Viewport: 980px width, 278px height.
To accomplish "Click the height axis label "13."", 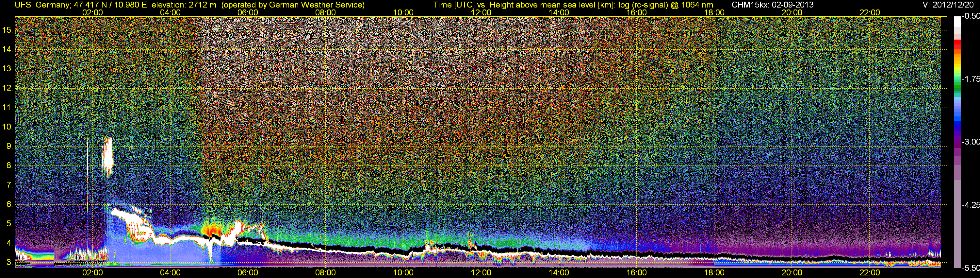I will (8, 69).
